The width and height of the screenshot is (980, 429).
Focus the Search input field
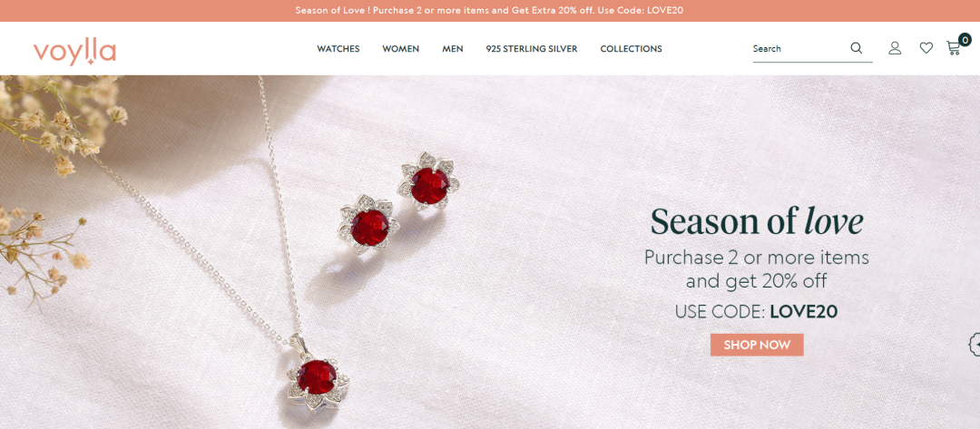click(x=800, y=49)
